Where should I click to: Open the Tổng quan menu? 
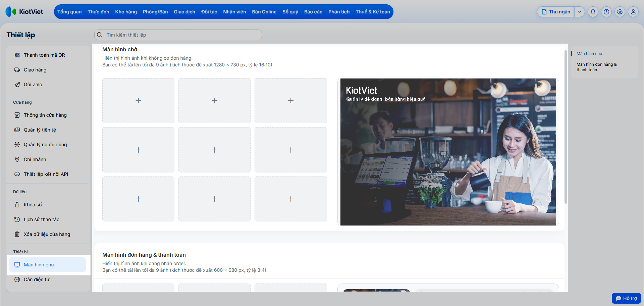coord(69,12)
